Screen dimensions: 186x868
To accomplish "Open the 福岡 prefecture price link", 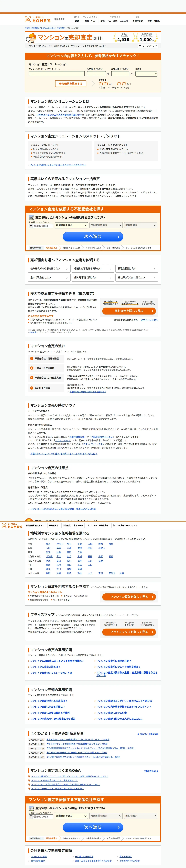I will click(48, 573).
